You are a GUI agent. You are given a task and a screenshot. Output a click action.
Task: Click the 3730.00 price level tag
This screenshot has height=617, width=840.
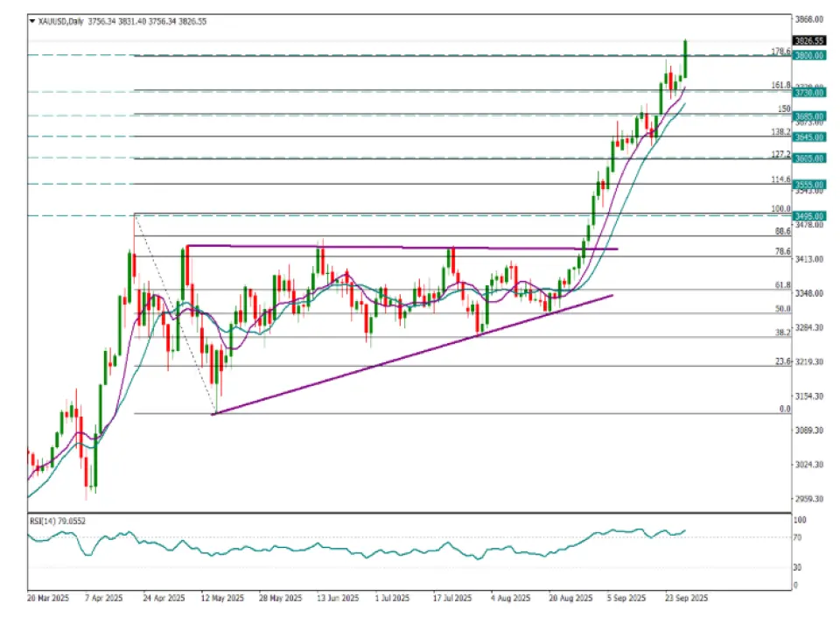808,91
